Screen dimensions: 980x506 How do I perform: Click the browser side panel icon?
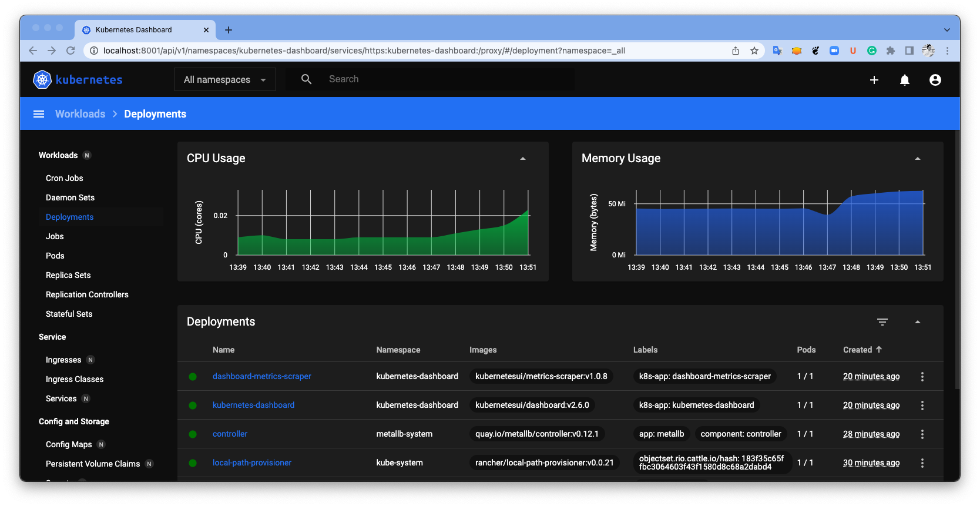pos(909,51)
